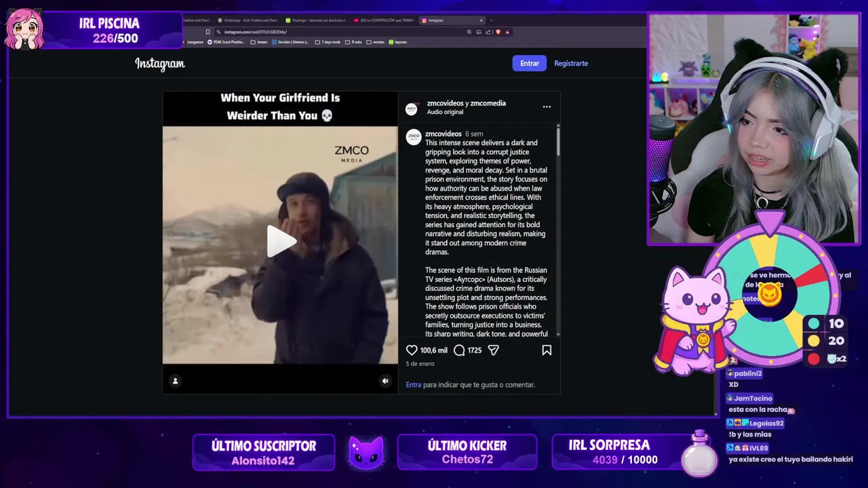Click pablini2 username in chat
868x488 pixels.
pyautogui.click(x=748, y=373)
